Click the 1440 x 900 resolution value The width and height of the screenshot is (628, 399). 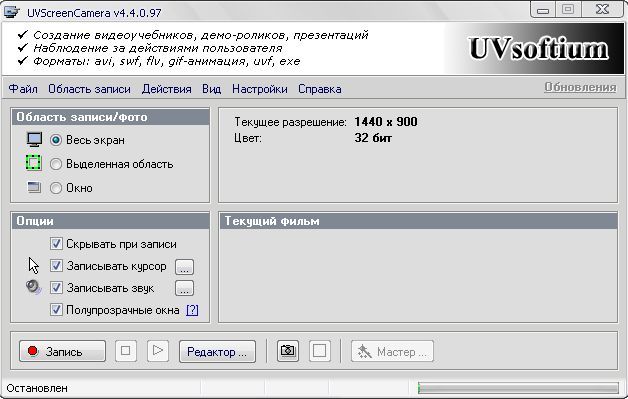point(386,122)
